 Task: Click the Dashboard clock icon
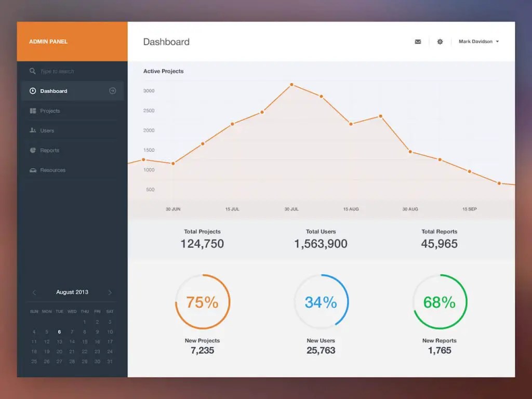pyautogui.click(x=32, y=91)
